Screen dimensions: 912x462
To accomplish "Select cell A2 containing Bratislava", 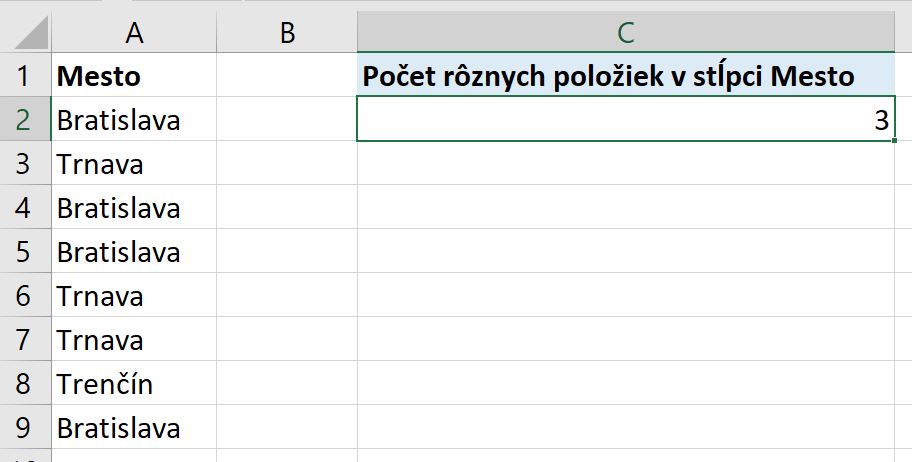I will (134, 119).
